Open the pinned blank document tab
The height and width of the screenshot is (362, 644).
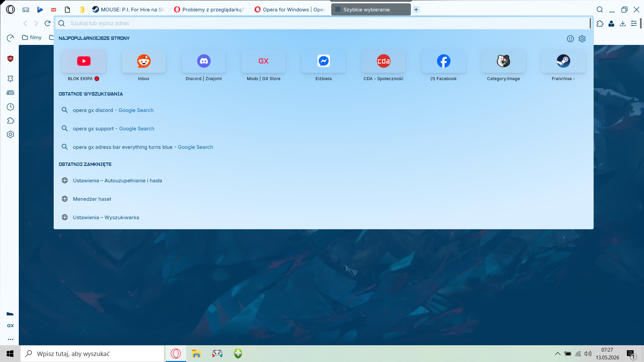[x=67, y=10]
